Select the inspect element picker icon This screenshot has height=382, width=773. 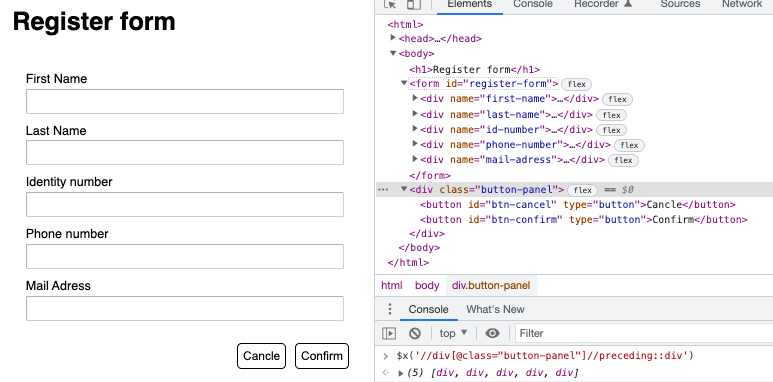390,4
